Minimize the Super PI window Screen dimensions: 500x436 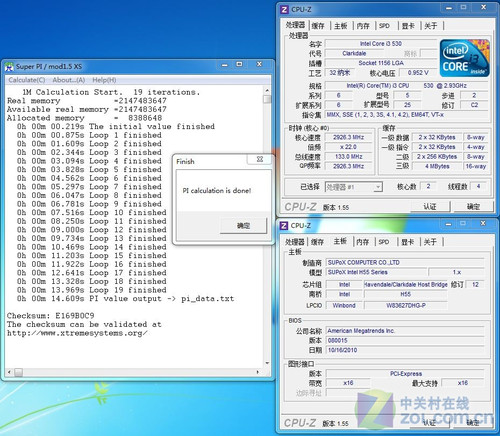pyautogui.click(x=225, y=64)
